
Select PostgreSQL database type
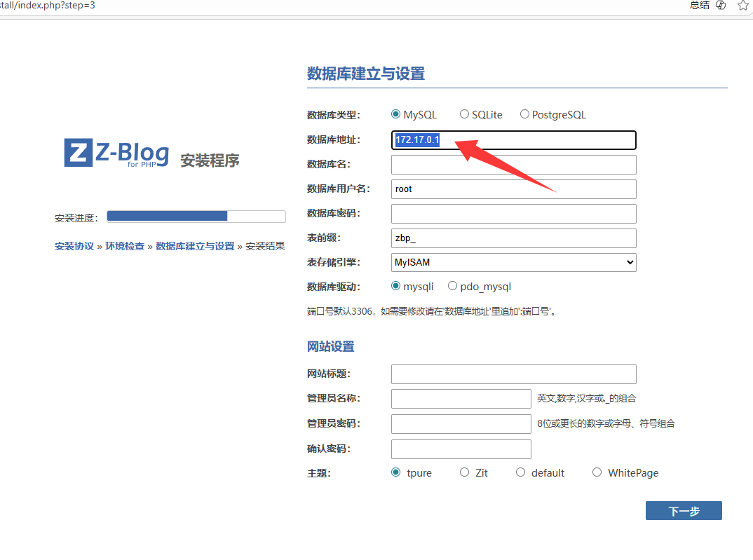pyautogui.click(x=524, y=114)
